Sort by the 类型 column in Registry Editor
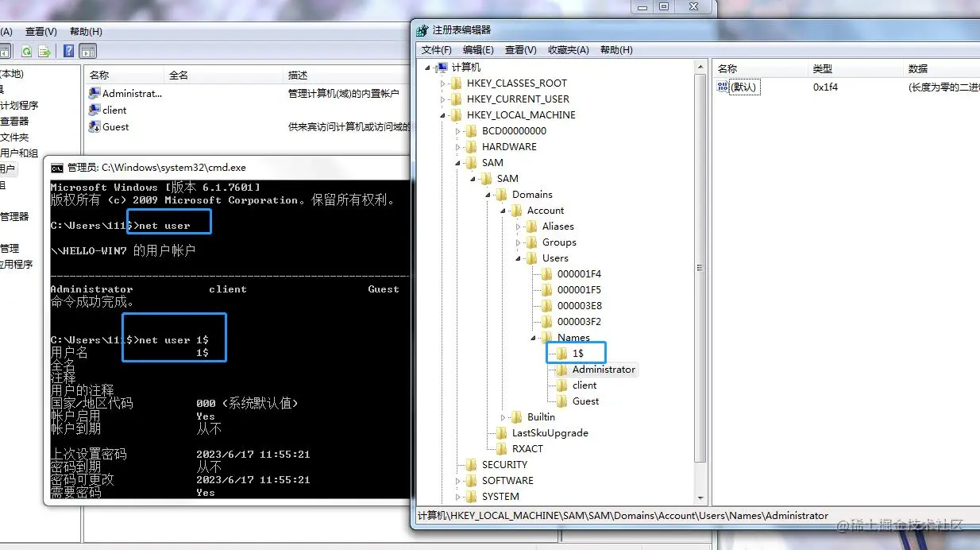The image size is (980, 550). [855, 68]
